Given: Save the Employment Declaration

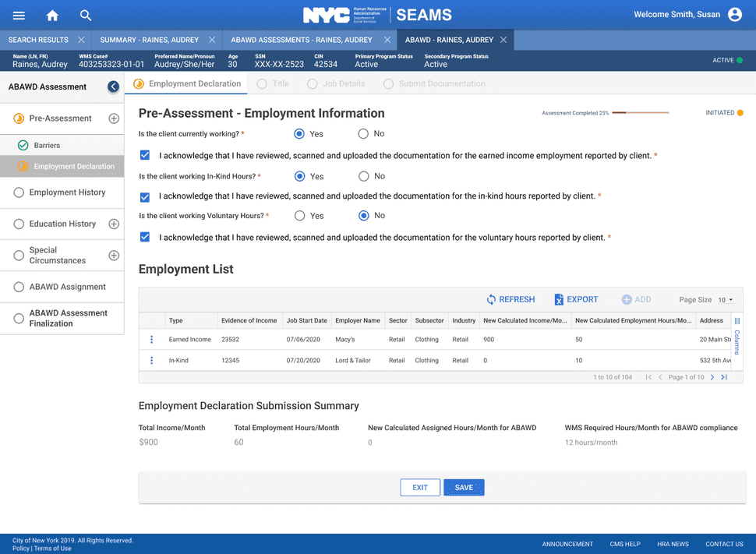Looking at the screenshot, I should [x=463, y=486].
